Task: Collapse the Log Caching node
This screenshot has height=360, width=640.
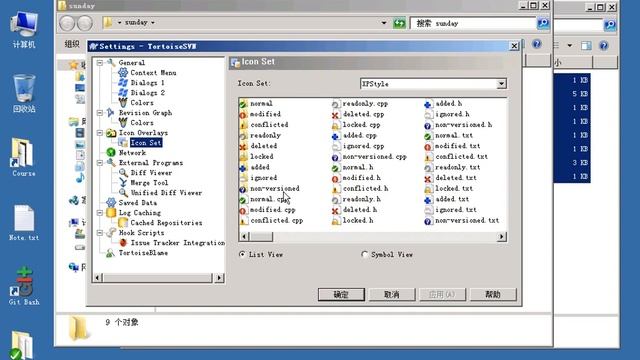Action: [100, 213]
